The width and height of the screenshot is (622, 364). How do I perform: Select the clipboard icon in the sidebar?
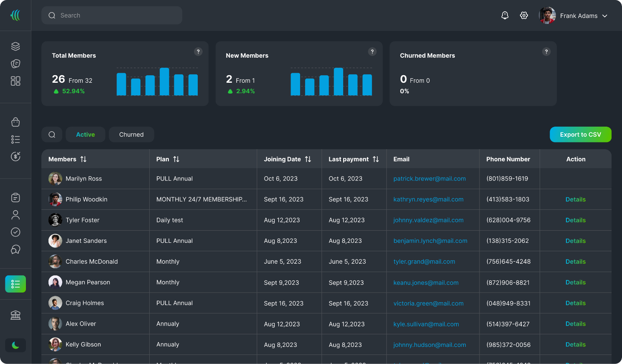(x=15, y=197)
